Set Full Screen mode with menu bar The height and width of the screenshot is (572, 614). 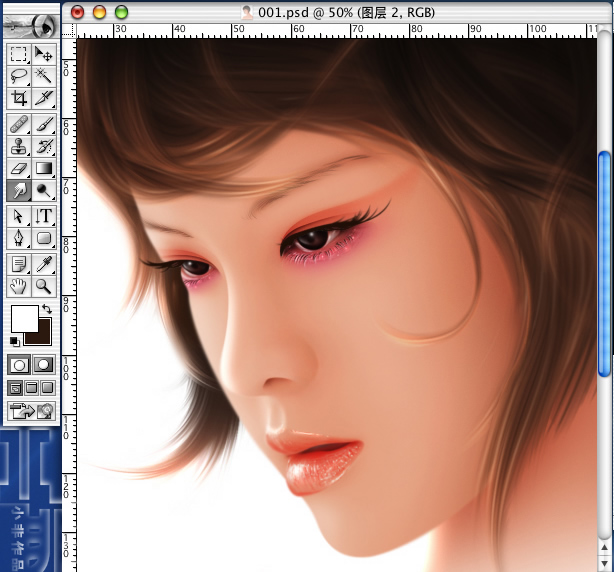pyautogui.click(x=31, y=388)
